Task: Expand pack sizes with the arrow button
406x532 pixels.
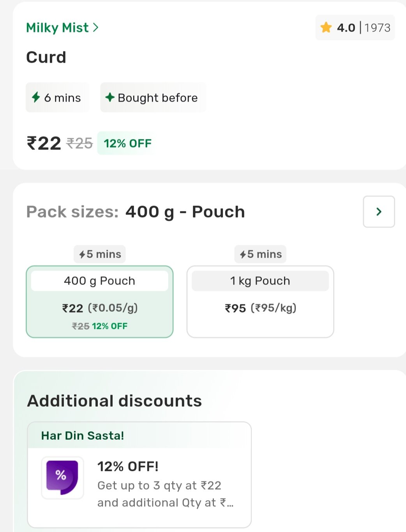Action: [x=379, y=212]
